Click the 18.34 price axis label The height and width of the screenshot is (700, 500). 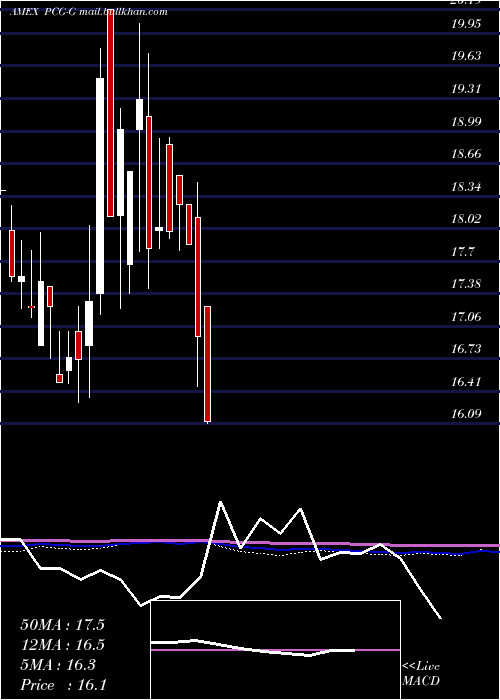point(467,186)
